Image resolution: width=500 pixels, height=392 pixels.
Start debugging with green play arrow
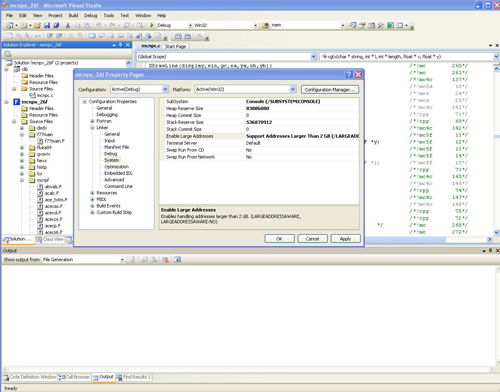pyautogui.click(x=152, y=25)
